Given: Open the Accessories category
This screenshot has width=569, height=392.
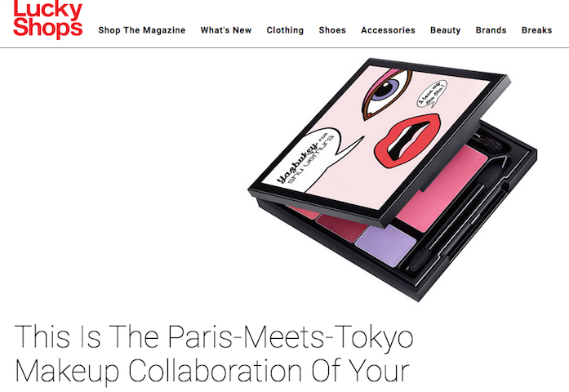Looking at the screenshot, I should 388,30.
